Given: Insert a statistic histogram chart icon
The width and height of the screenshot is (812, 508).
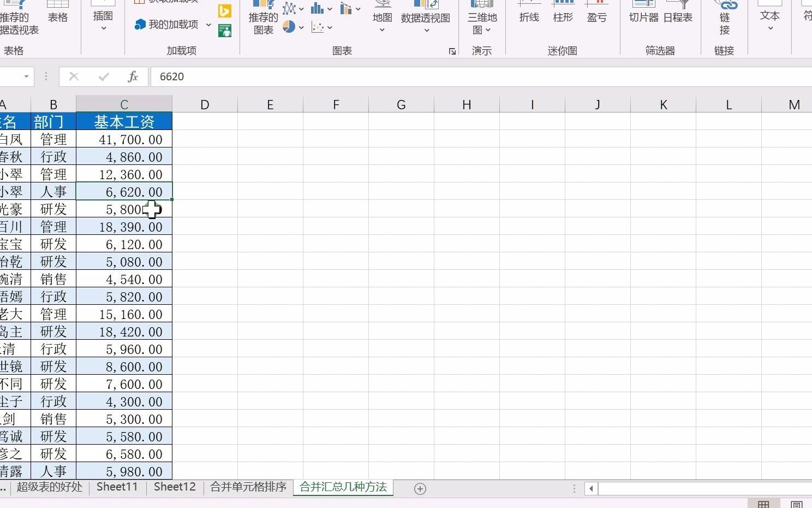Looking at the screenshot, I should (317, 8).
